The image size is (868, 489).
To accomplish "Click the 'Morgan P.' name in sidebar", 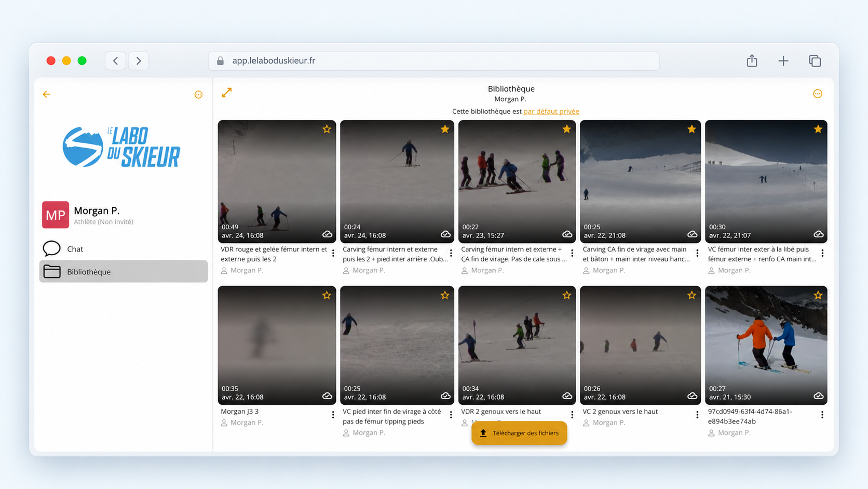I will click(97, 210).
